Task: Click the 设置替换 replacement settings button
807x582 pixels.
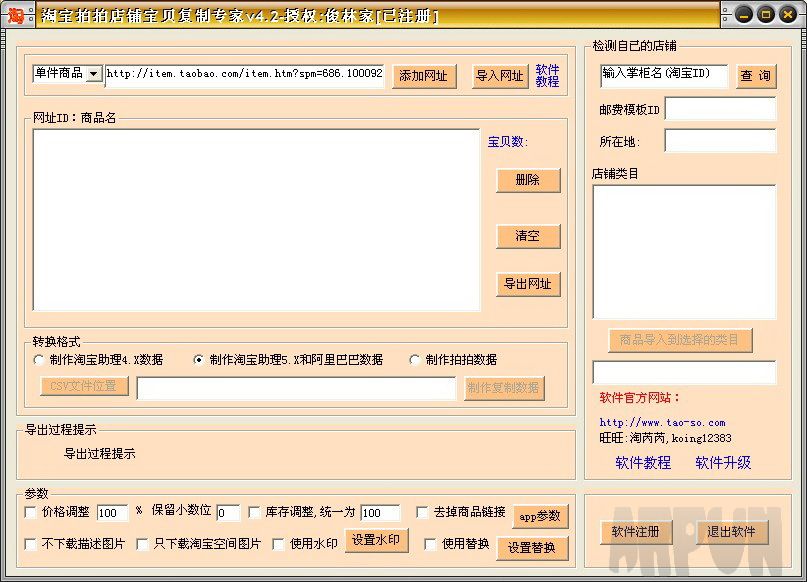Action: pyautogui.click(x=533, y=548)
